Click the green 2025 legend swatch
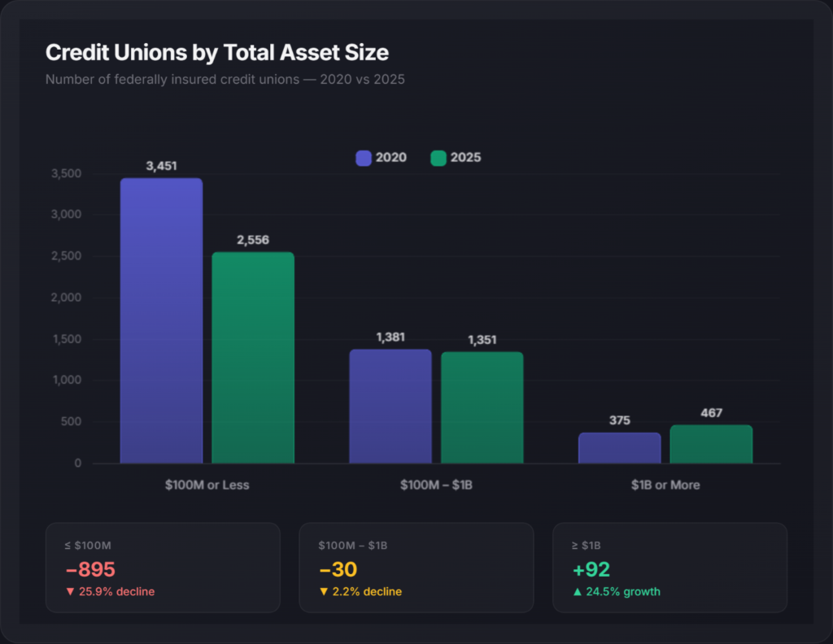Screen dimensions: 833x644 pos(438,158)
